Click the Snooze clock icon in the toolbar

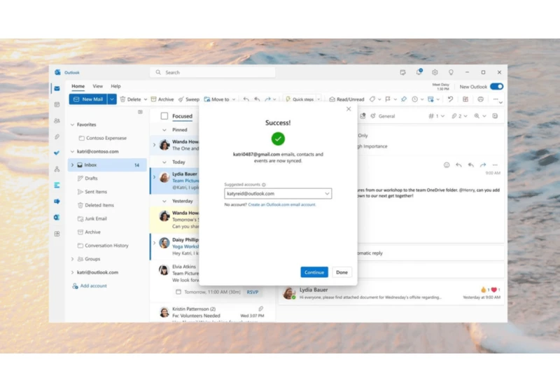414,99
